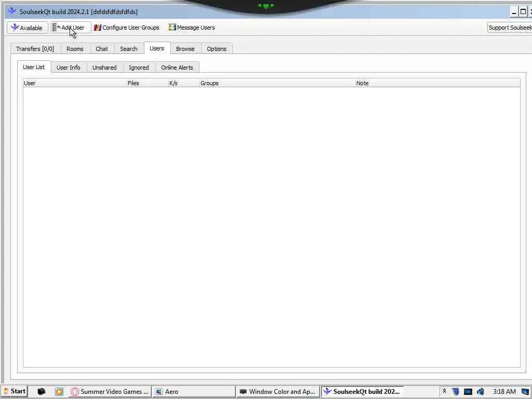Image resolution: width=532 pixels, height=399 pixels.
Task: Click SoulseekQt build taskbar button
Action: point(362,392)
